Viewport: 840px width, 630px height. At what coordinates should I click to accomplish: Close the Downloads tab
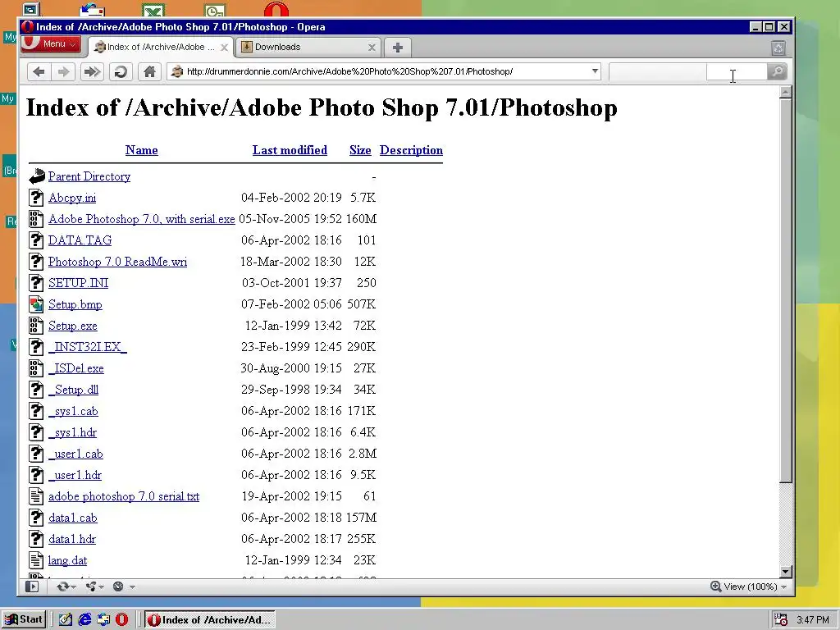[x=372, y=48]
